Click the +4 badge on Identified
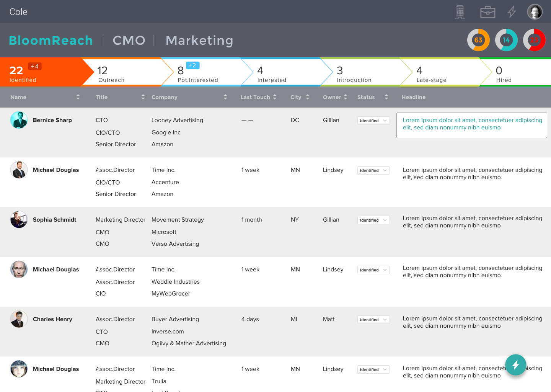The height and width of the screenshot is (392, 551). (x=35, y=66)
